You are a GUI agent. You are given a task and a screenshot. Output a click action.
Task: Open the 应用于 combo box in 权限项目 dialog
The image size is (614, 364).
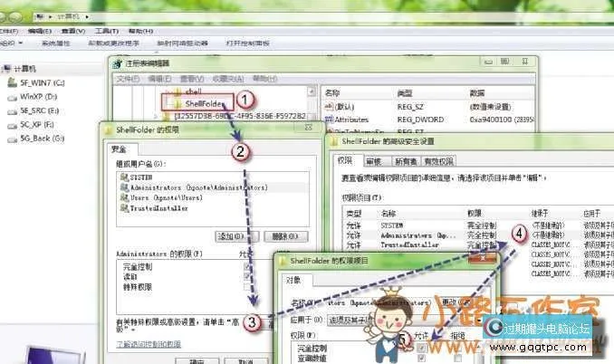coord(406,320)
